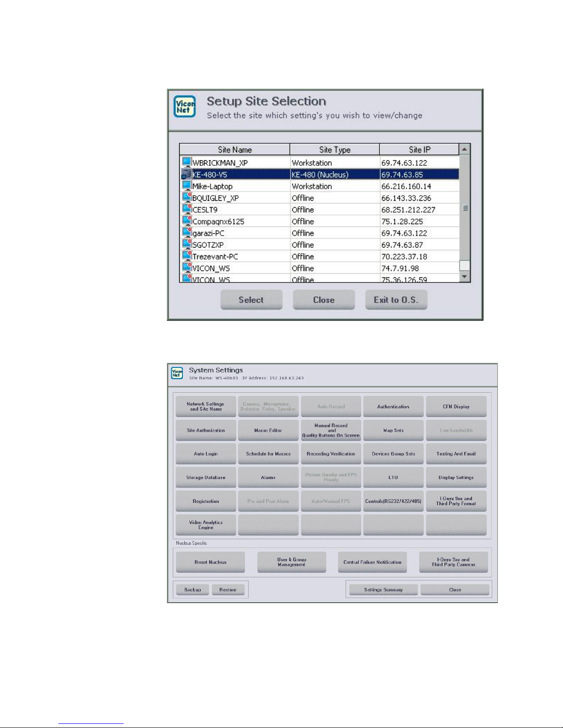Open Manual Record and Quality Buttons settings

pos(331,430)
